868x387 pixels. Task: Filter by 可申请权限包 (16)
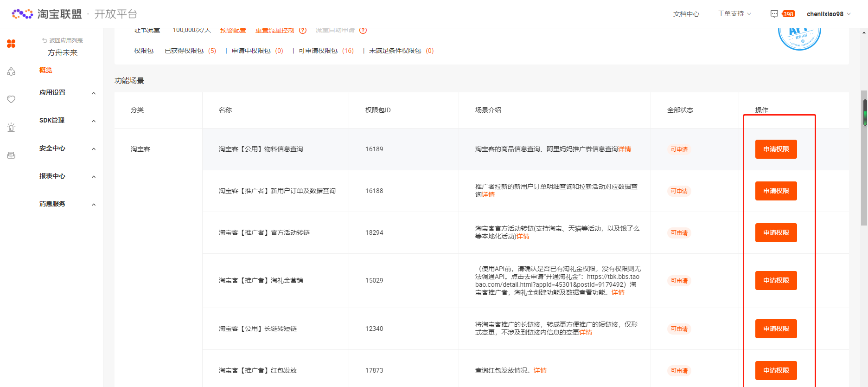pos(326,51)
